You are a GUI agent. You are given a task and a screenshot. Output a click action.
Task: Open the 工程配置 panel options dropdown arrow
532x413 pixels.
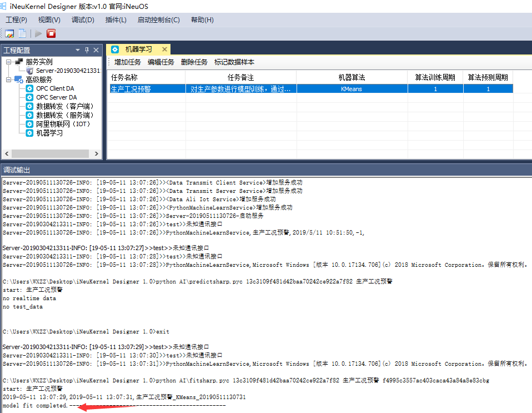pos(78,50)
